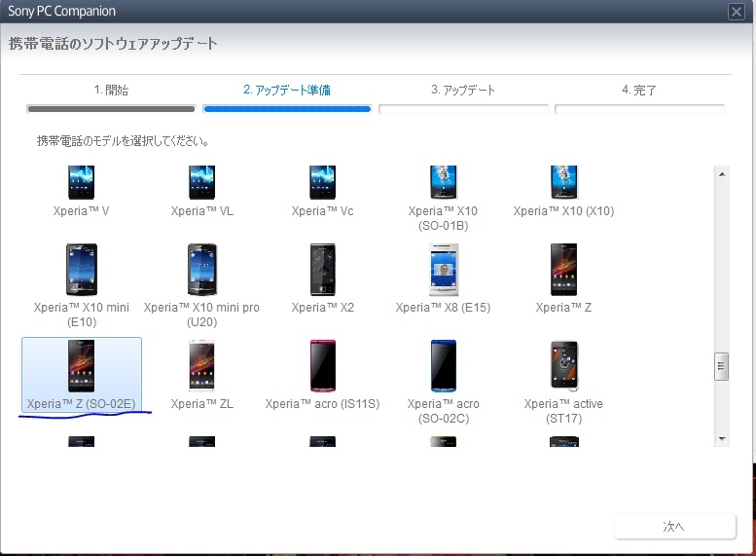Click the empty progress bar under 完了

point(639,109)
